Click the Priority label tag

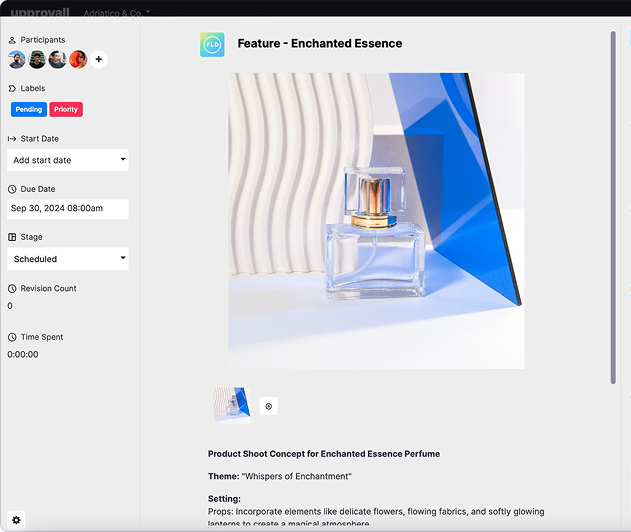66,110
